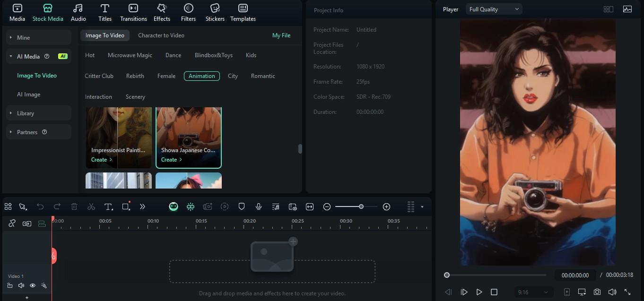Select the Character to Video tab

[161, 35]
